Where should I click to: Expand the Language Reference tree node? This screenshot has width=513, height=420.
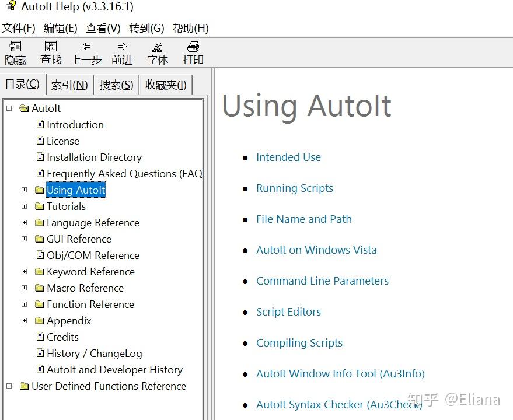point(24,222)
